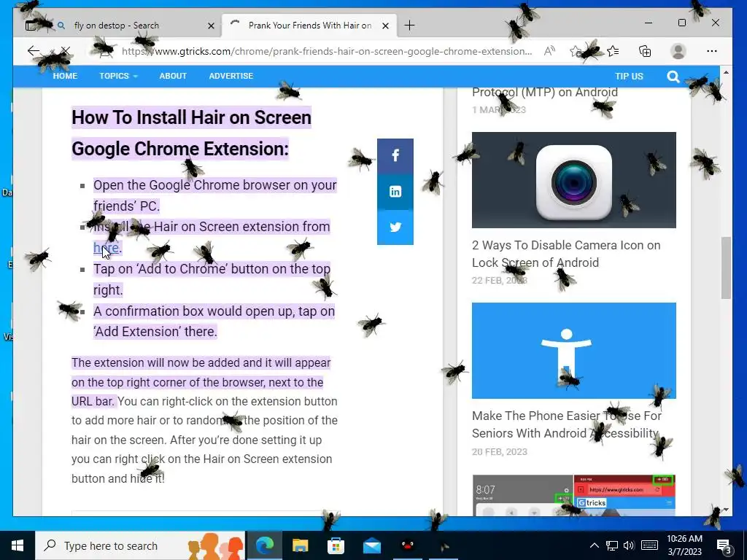
Task: Stop loading the page with X button
Action: click(x=66, y=51)
